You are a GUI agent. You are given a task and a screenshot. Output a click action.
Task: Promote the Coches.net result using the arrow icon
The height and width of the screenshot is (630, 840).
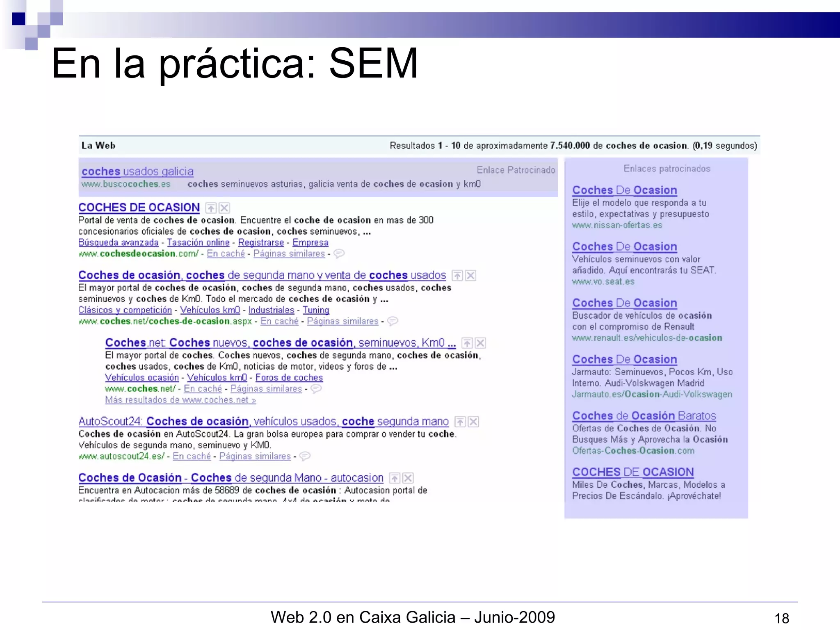click(x=467, y=343)
